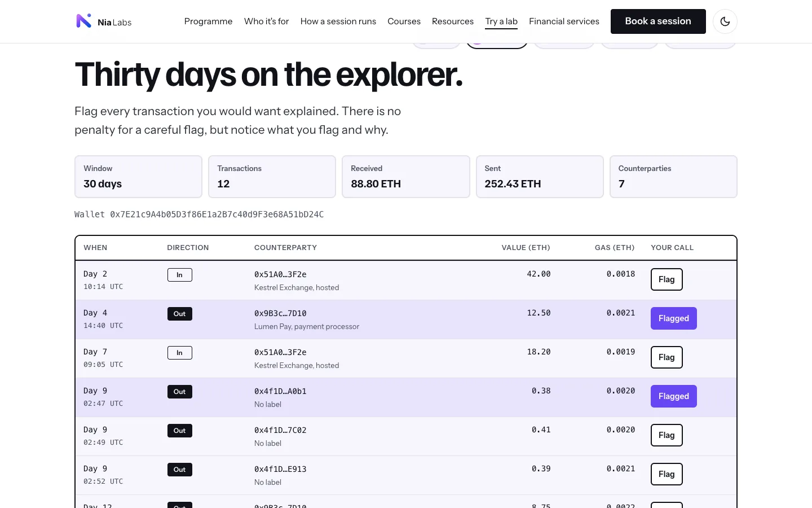Click Lumen Pay, payment processor label

[x=307, y=327]
